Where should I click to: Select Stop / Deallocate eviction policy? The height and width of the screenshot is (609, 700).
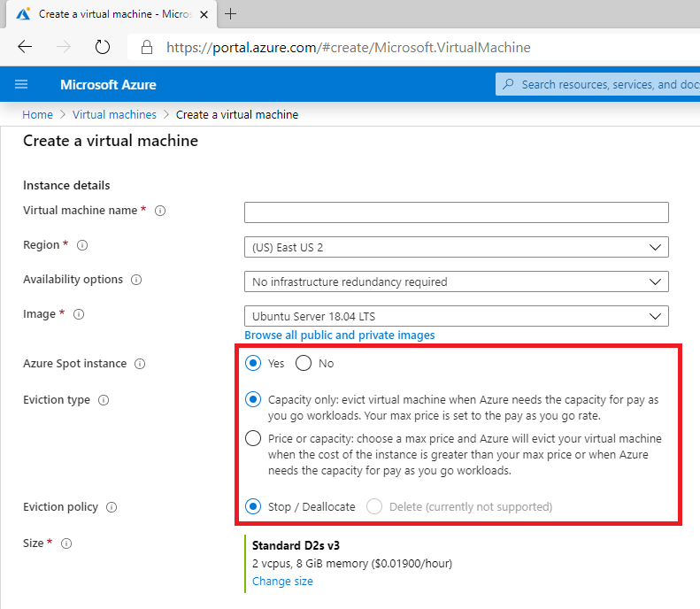253,506
